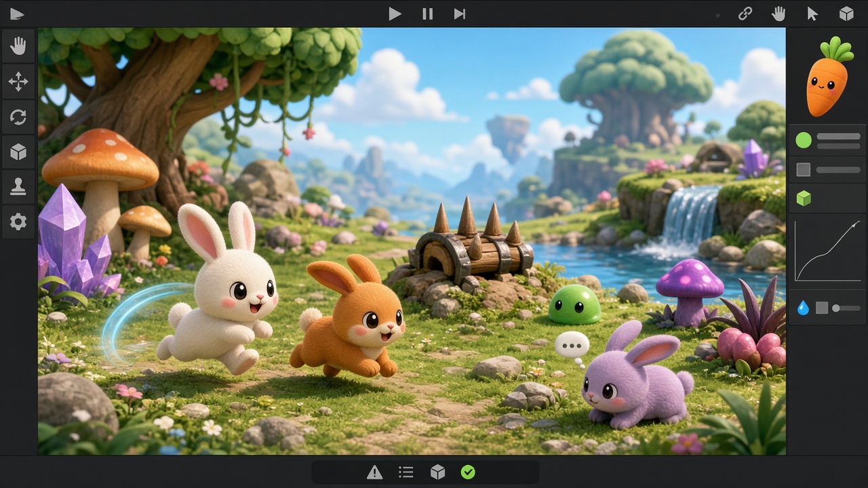Click the speech bubble with three dots
This screenshot has width=868, height=488.
(x=572, y=346)
